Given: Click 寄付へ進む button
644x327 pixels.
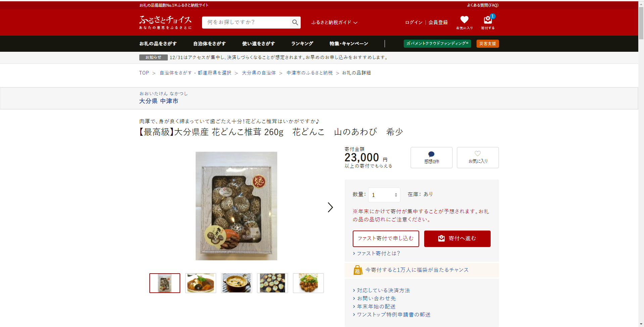Looking at the screenshot, I should (457, 239).
